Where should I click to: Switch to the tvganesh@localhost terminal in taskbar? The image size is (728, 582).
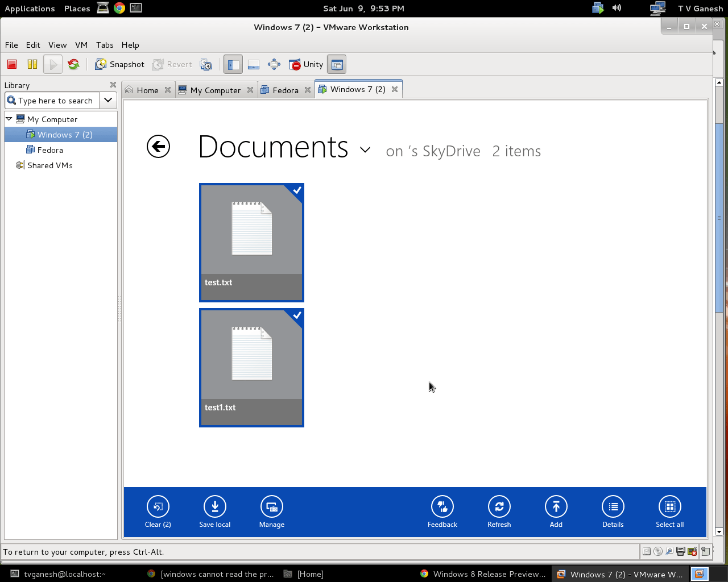pyautogui.click(x=59, y=574)
